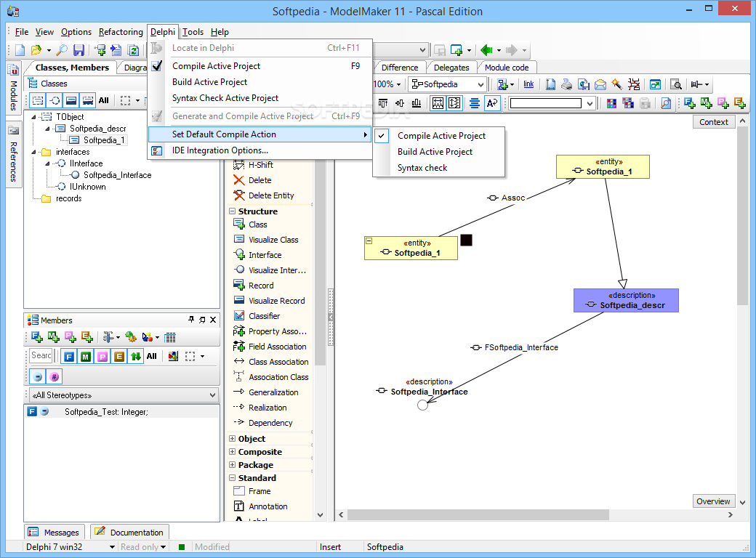
Task: Collapse the Structure palette group
Action: click(233, 211)
